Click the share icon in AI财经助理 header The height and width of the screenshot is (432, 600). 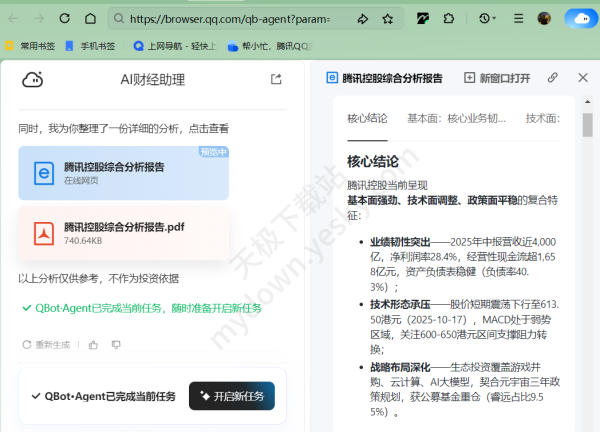pos(277,80)
